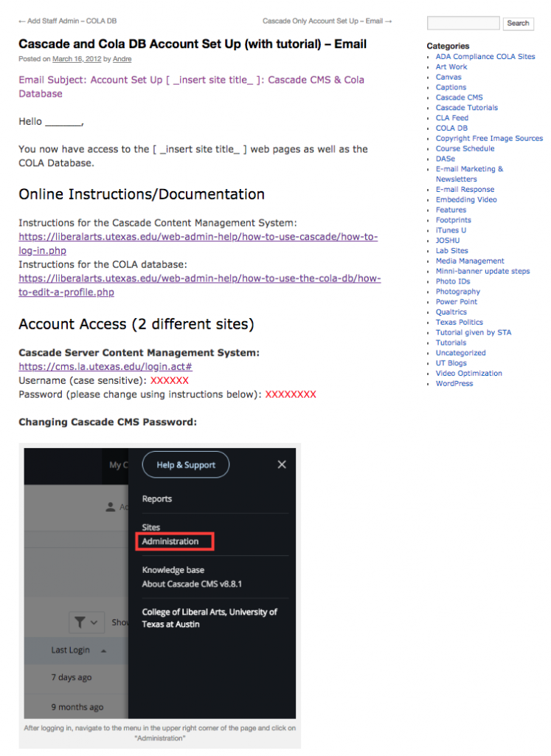The image size is (551, 756).
Task: Open the cms.la.utexas.edu login link
Action: pos(105,366)
